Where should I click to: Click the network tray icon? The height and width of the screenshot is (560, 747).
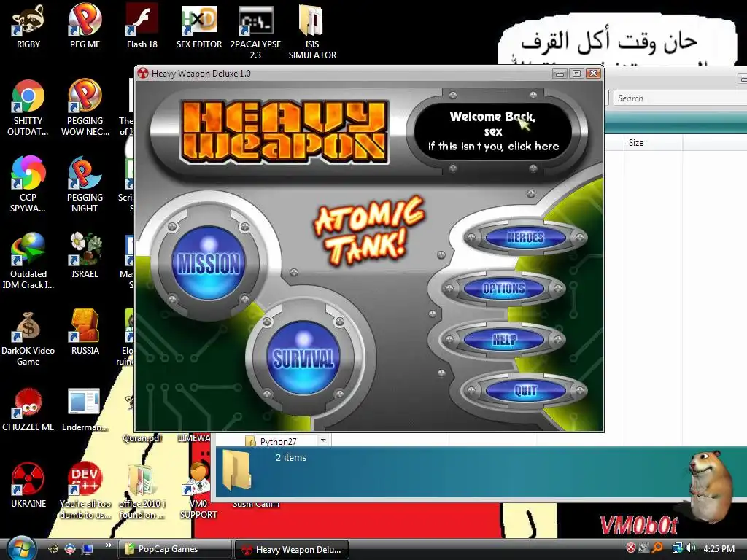677,548
